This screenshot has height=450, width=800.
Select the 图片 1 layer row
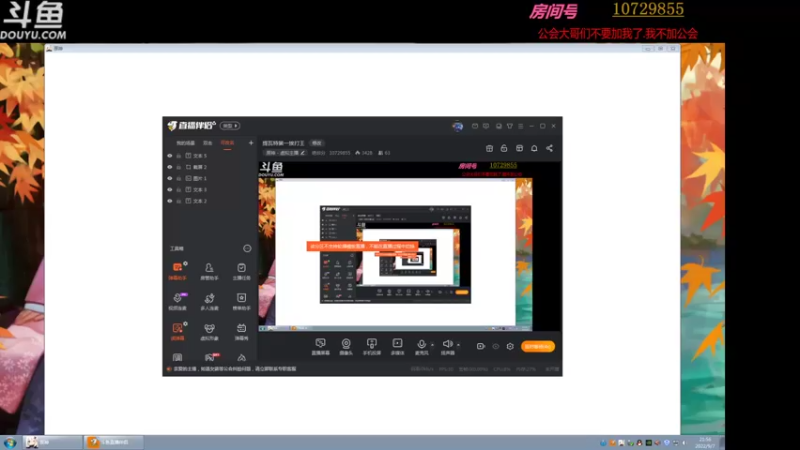210,178
